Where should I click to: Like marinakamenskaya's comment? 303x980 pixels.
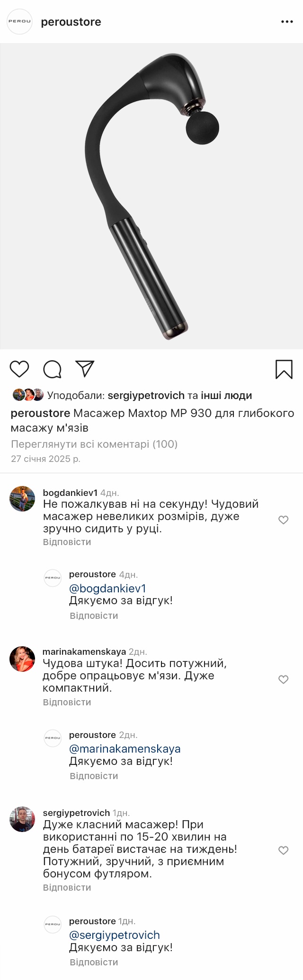pyautogui.click(x=283, y=679)
